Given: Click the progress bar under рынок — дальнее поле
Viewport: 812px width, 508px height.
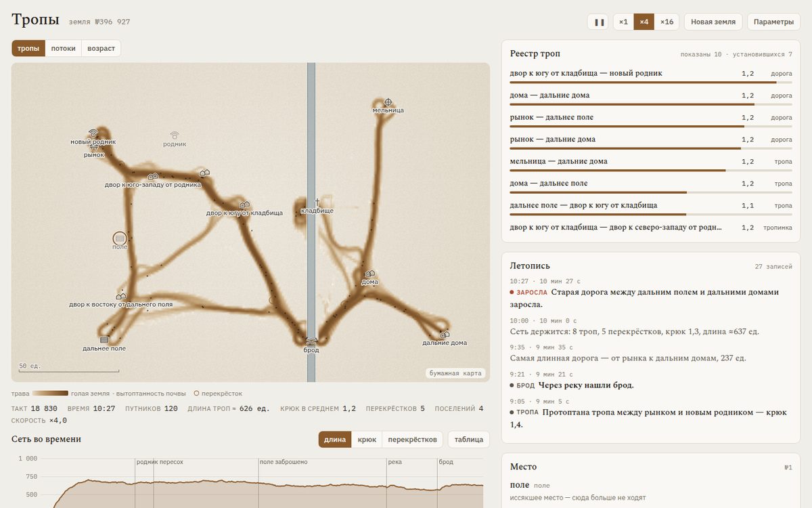Looking at the screenshot, I should coord(650,126).
